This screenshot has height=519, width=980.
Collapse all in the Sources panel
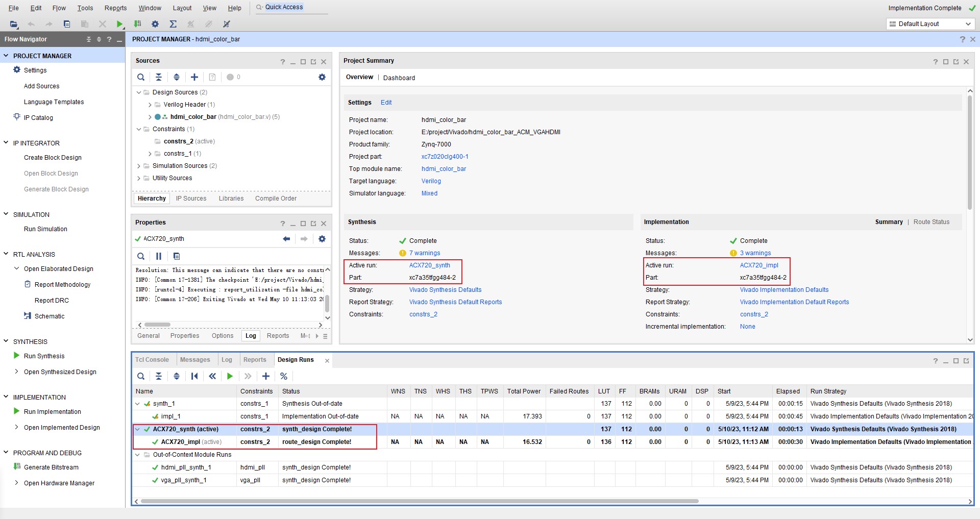coord(159,77)
